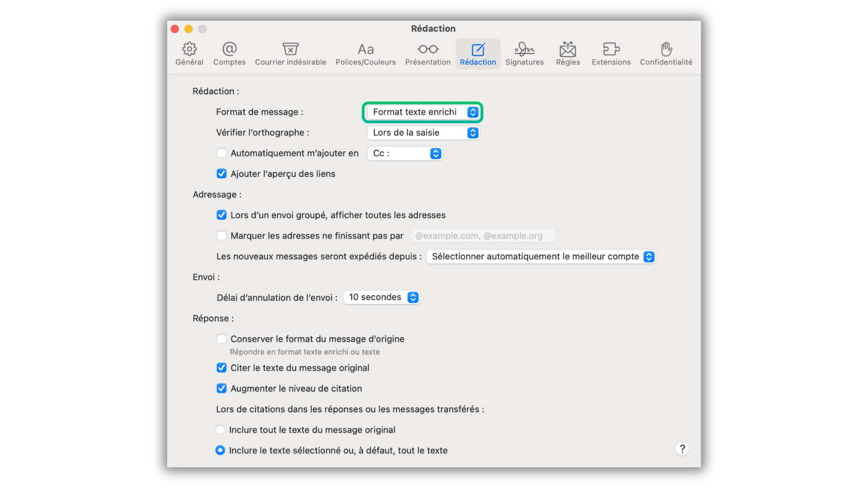868x488 pixels.
Task: Open the Format de message dropdown
Action: pyautogui.click(x=423, y=112)
